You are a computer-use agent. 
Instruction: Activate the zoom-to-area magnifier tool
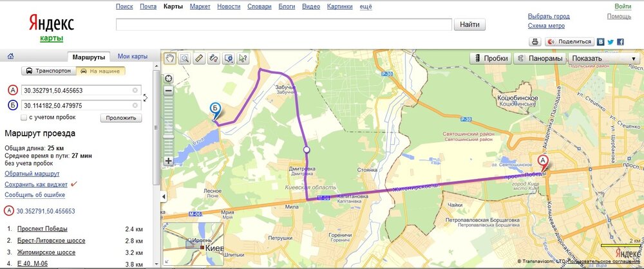point(184,59)
